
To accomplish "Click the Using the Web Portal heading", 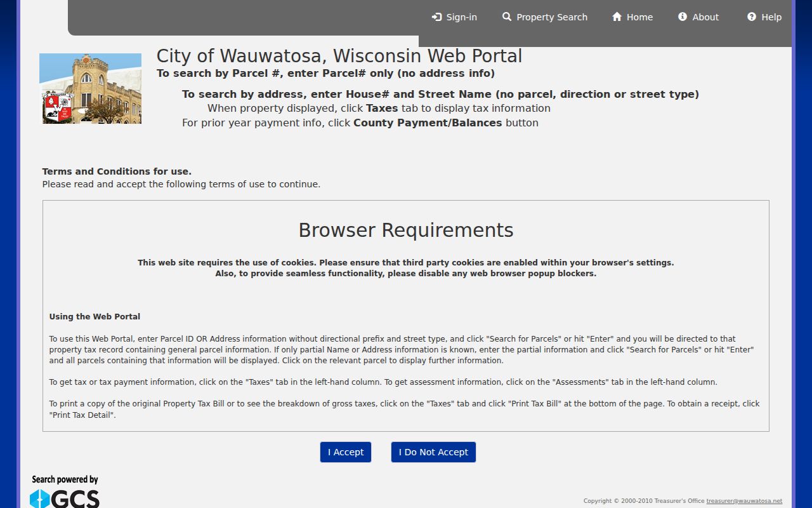I will 95,316.
